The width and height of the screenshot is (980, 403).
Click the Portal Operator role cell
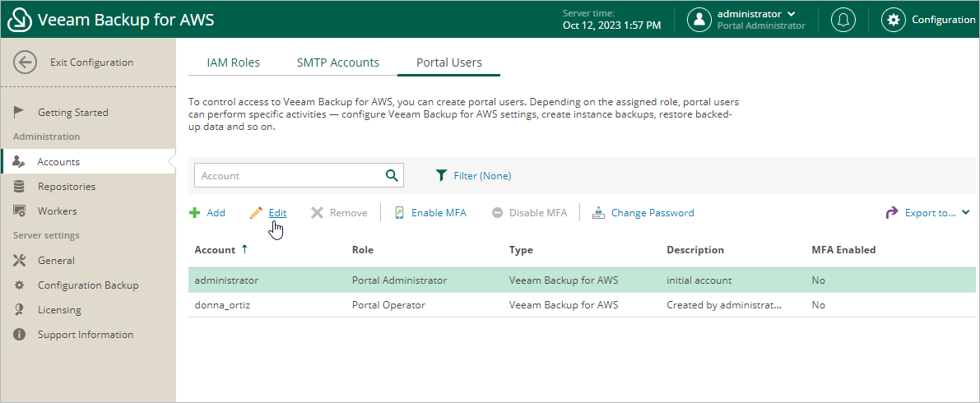tap(388, 305)
